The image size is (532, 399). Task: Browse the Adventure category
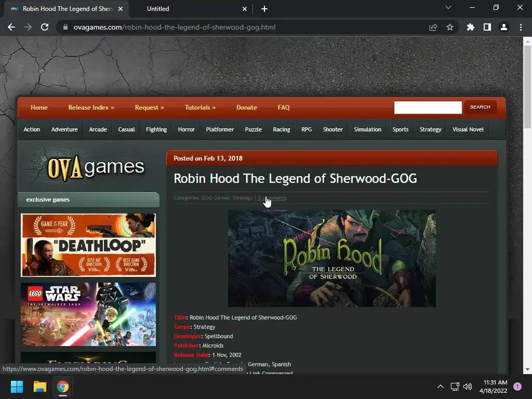tap(64, 129)
